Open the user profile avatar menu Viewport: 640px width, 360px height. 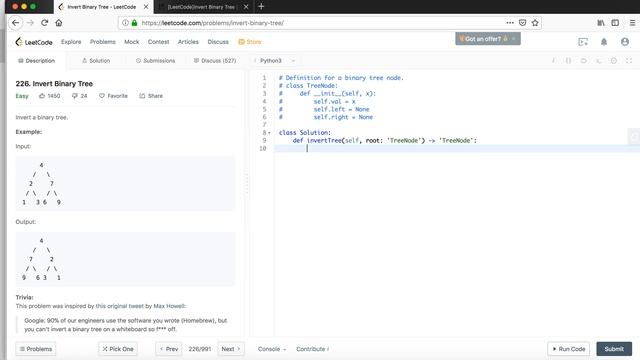(625, 42)
